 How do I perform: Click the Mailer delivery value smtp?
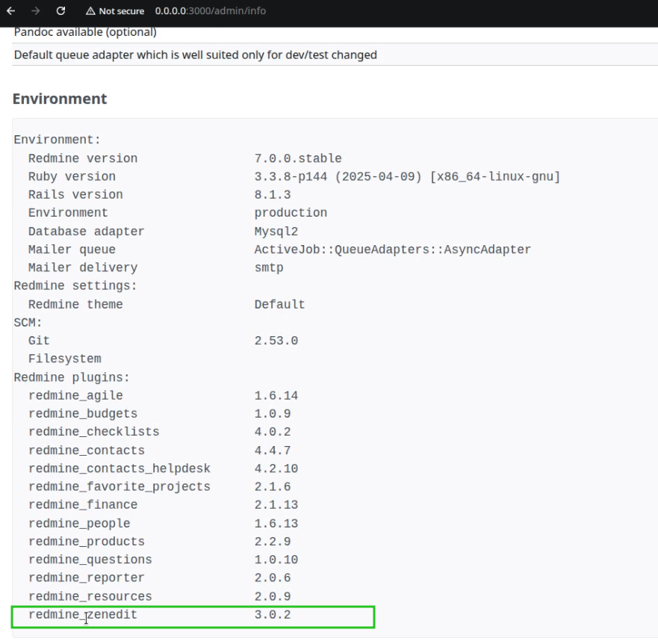269,268
